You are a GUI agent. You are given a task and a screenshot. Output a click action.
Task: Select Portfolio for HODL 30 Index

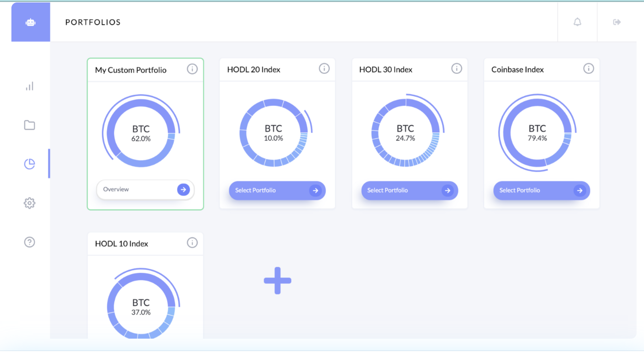[410, 190]
